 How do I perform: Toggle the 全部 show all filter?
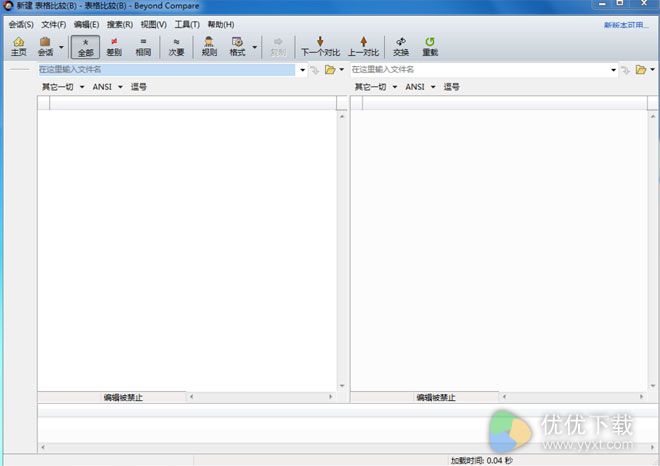[x=85, y=47]
